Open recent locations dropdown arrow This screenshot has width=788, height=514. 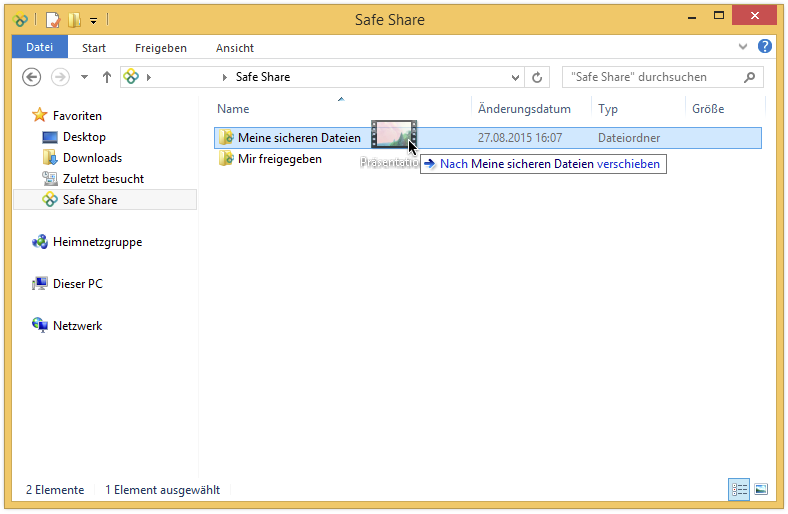point(84,77)
